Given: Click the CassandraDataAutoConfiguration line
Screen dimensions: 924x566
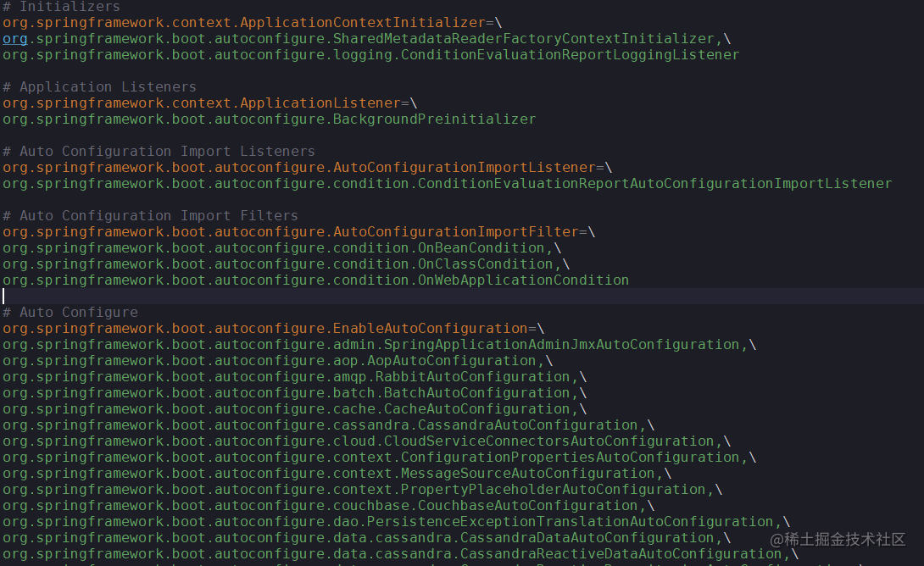Looking at the screenshot, I should tap(366, 538).
